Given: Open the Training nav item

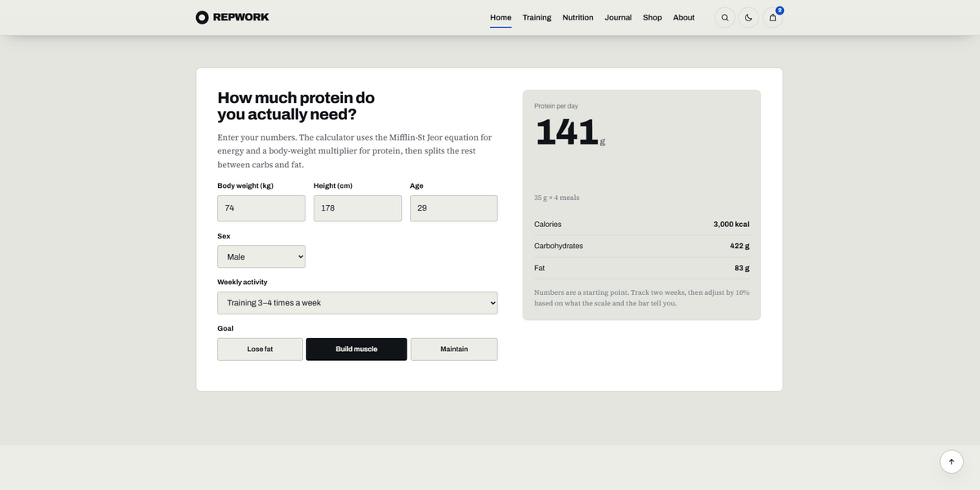Looking at the screenshot, I should (x=537, y=17).
